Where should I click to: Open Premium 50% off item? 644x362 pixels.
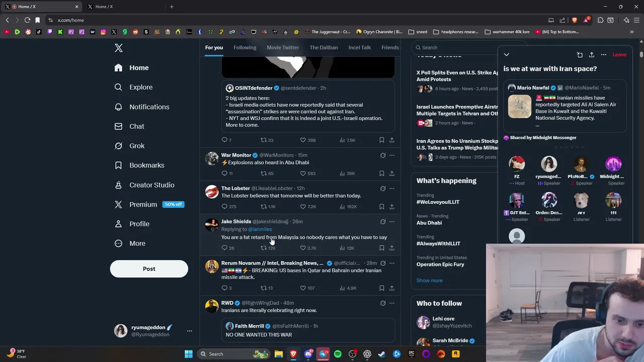point(149,204)
